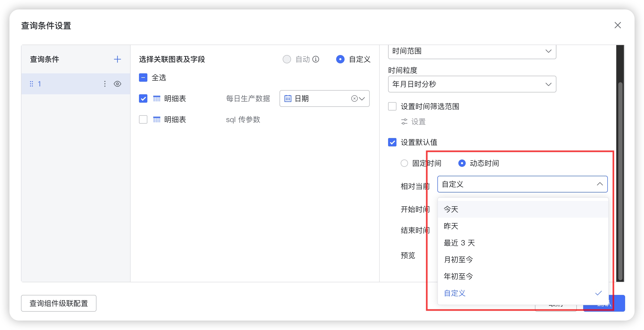Click the info icon next to 自动
This screenshot has width=644, height=330.
click(x=316, y=59)
